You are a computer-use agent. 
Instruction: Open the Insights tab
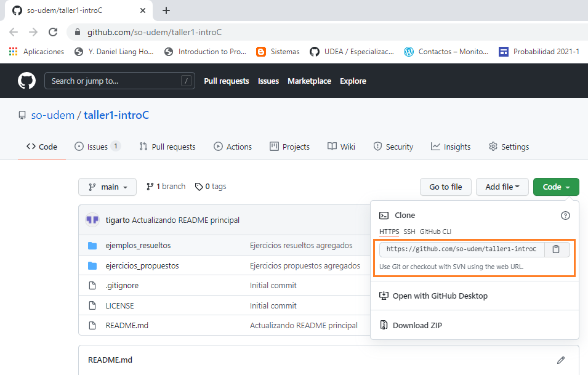coord(451,147)
